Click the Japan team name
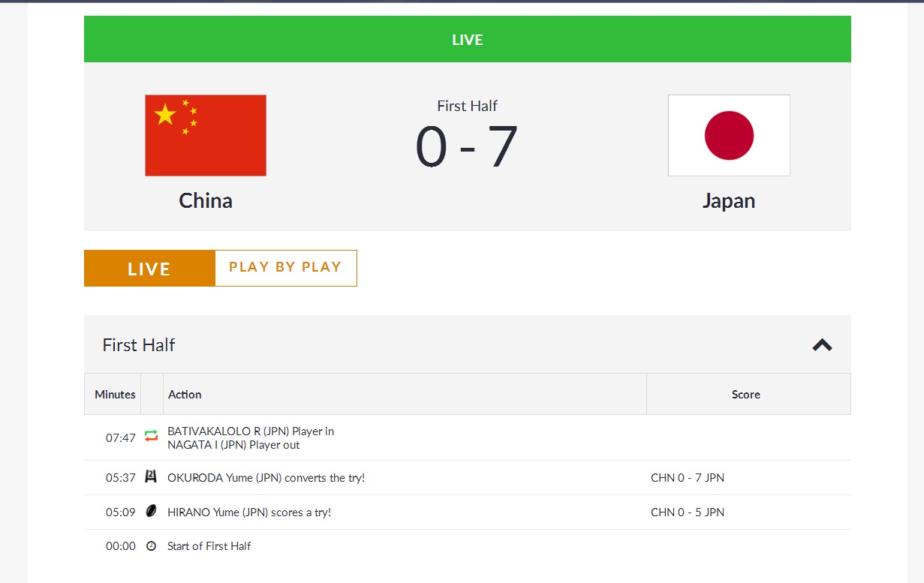 (x=729, y=200)
